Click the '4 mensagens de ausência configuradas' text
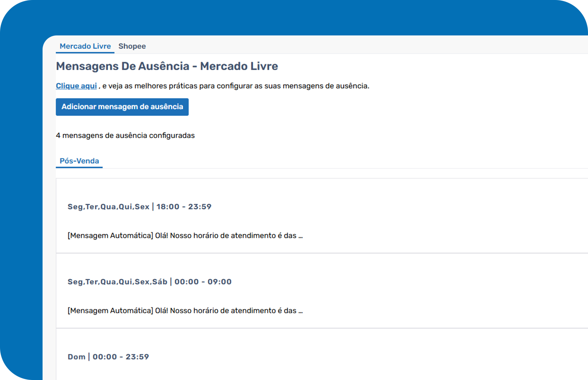Image resolution: width=588 pixels, height=380 pixels. click(x=125, y=135)
